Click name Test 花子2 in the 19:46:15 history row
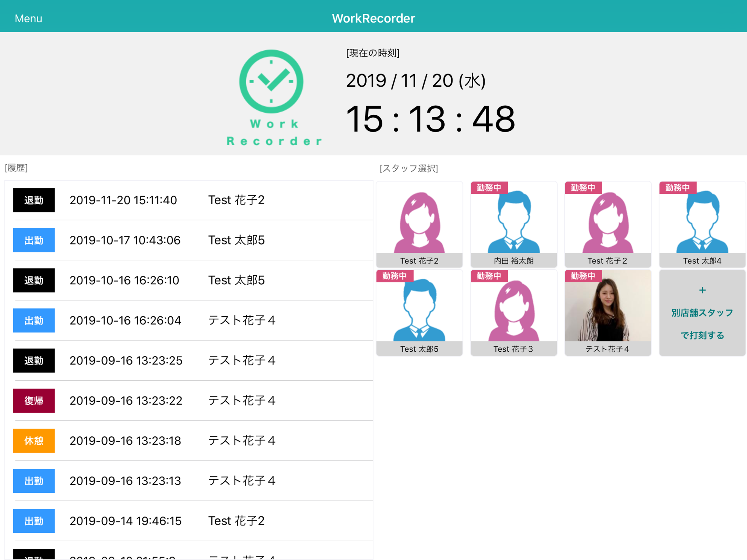 click(237, 521)
